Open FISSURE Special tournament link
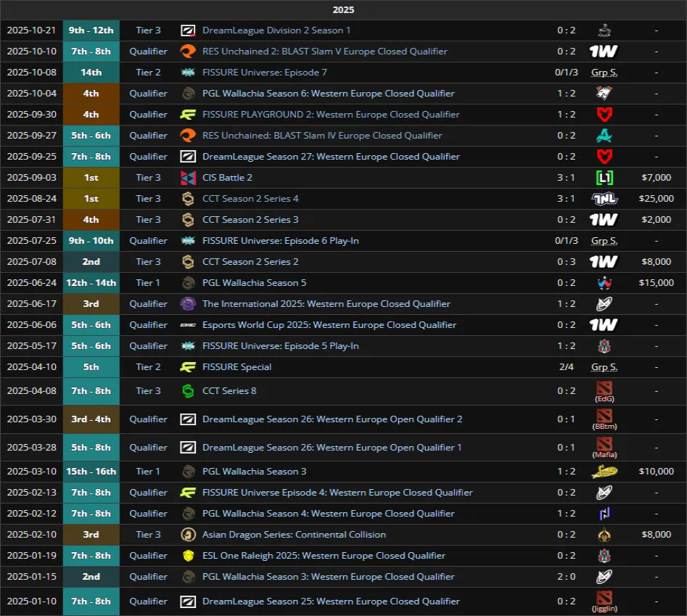687x616 pixels. click(236, 366)
